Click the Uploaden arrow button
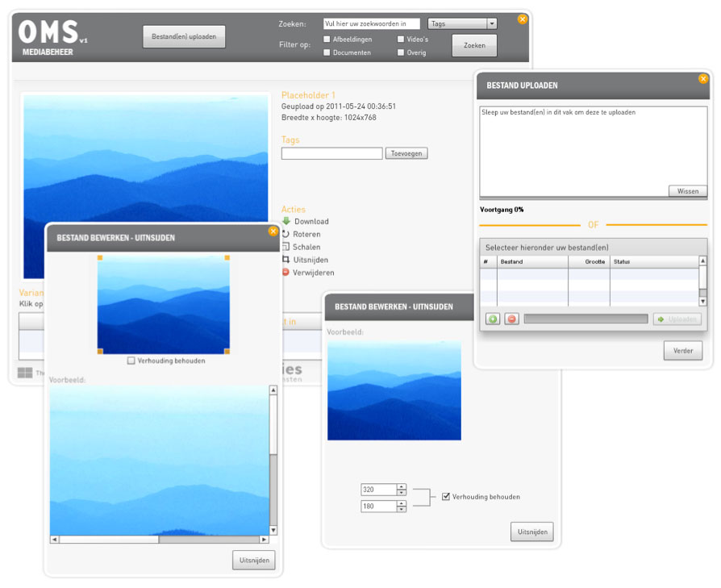Viewport: 721px width, 588px height. 677,319
